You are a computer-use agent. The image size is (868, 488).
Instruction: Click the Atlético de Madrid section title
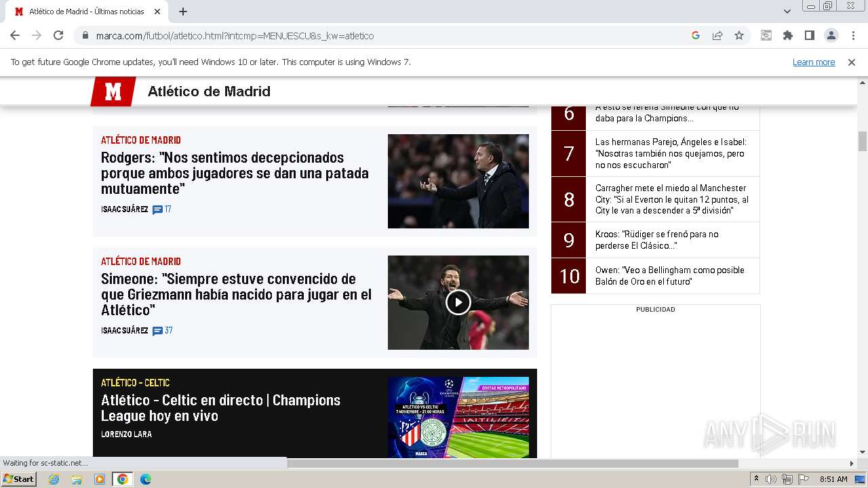209,91
